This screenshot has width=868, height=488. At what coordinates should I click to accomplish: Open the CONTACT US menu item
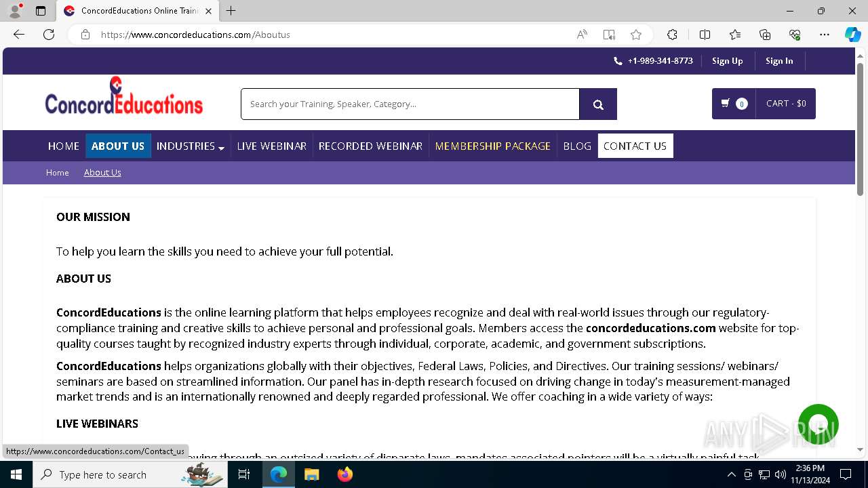635,146
